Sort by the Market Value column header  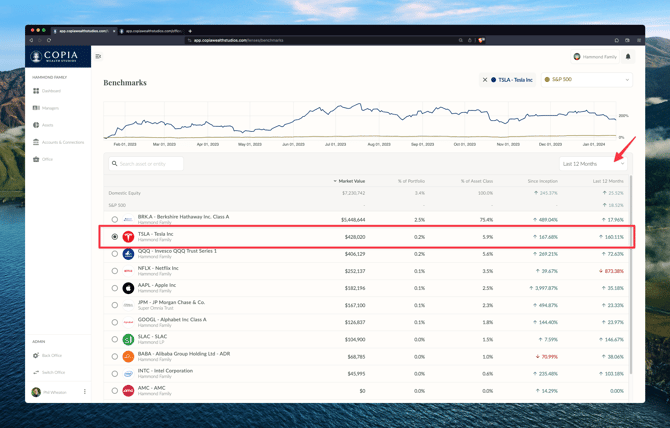tap(350, 181)
